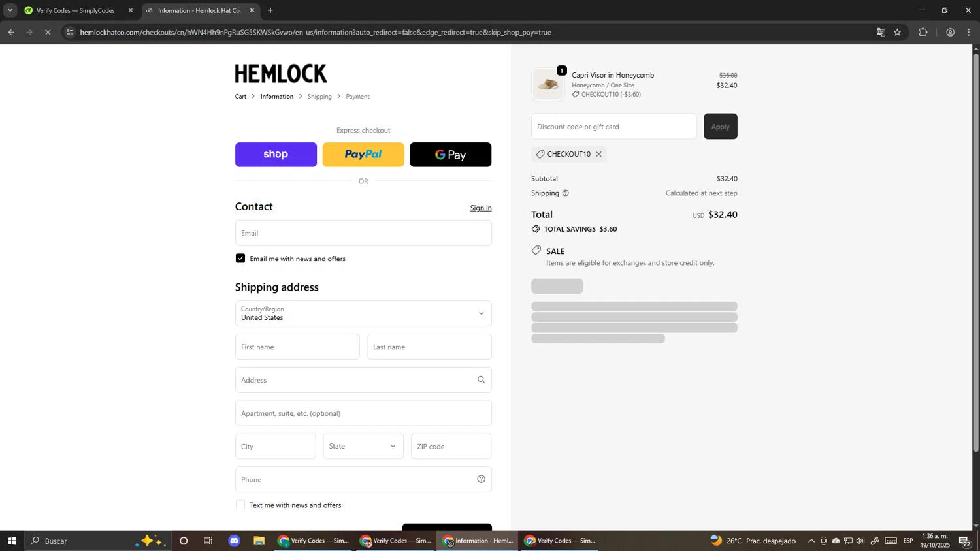Click the Apply discount button

720,127
